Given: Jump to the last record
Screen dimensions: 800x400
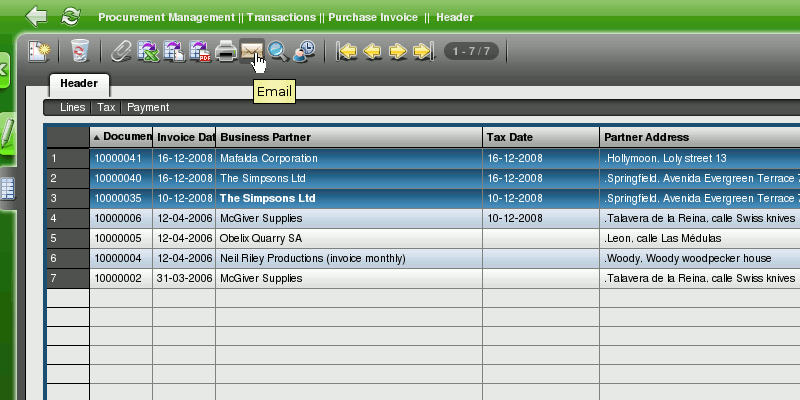Looking at the screenshot, I should (x=423, y=51).
